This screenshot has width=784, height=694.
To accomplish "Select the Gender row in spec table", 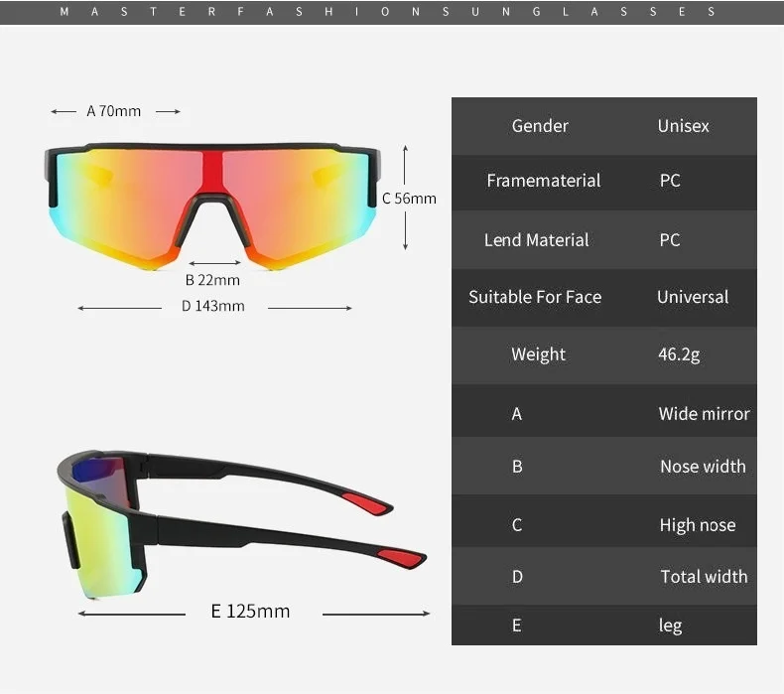I will [x=604, y=126].
